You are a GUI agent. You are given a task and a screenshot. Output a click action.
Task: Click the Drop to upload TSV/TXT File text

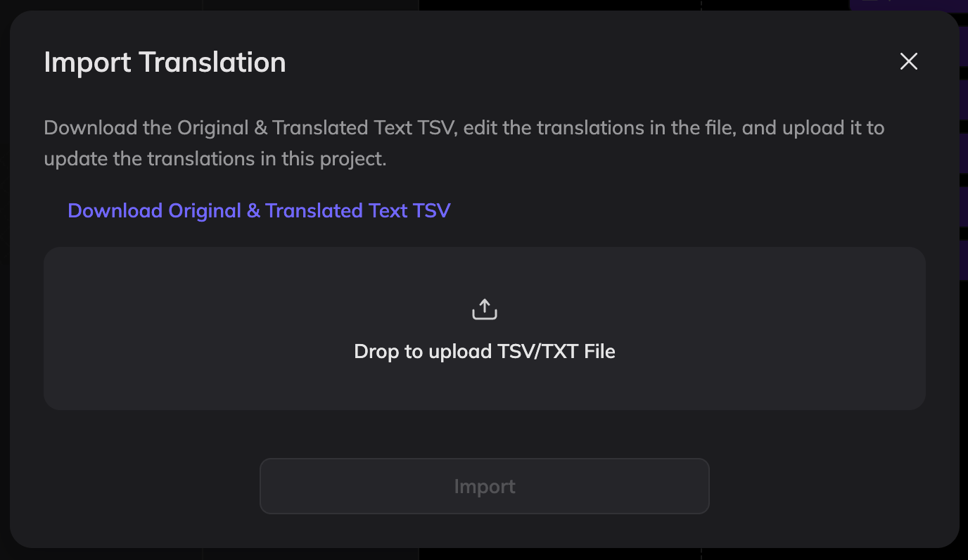pos(485,351)
